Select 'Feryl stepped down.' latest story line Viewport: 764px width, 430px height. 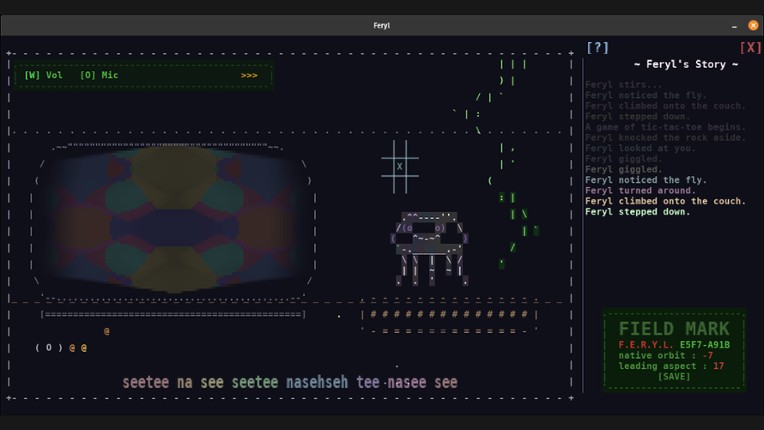click(x=637, y=212)
